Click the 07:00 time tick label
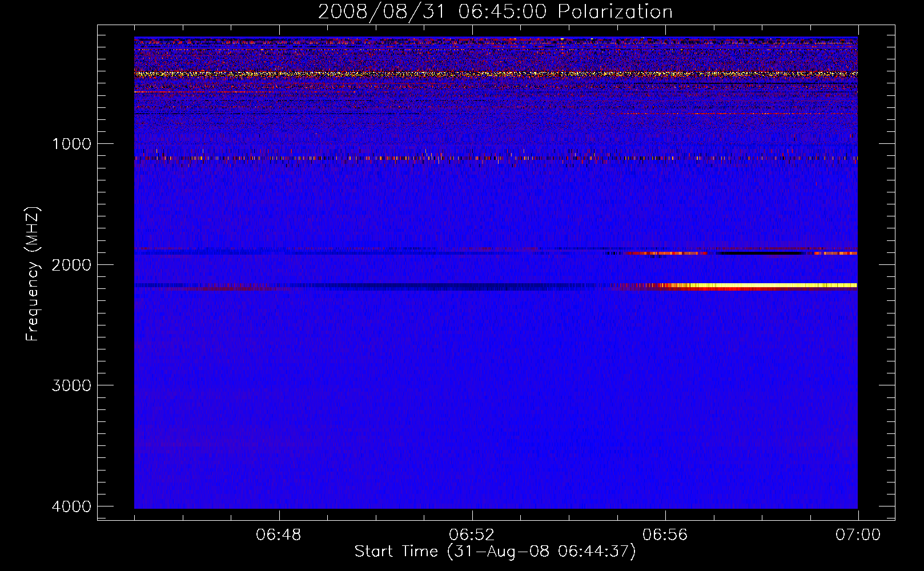The height and width of the screenshot is (571, 924). 858,535
